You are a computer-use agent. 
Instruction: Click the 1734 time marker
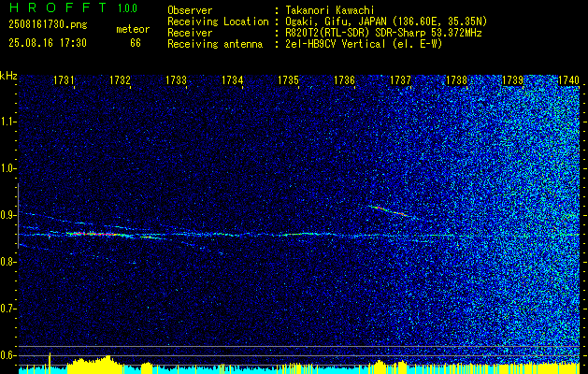[x=232, y=79]
